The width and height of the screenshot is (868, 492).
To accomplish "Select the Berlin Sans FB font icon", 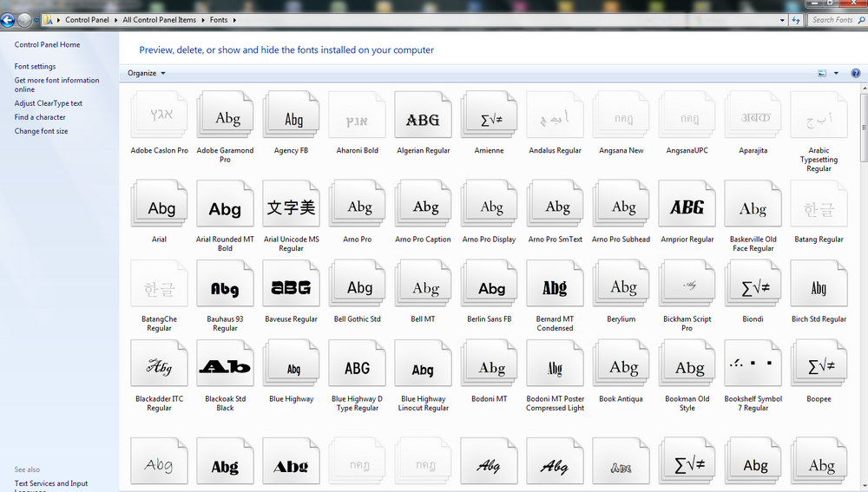I will [489, 284].
